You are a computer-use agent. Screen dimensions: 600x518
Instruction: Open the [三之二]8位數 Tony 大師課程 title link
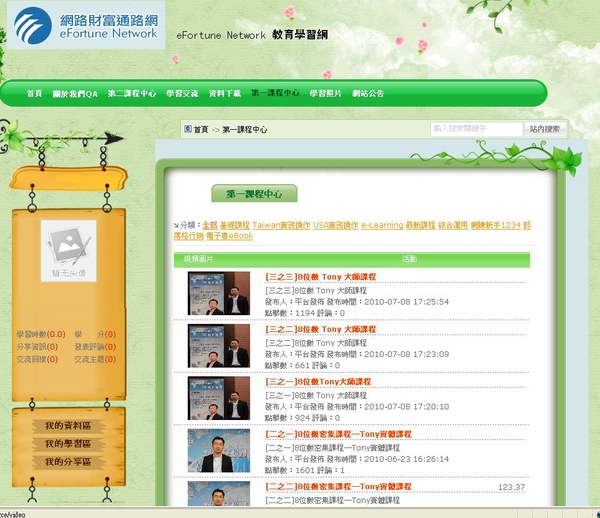(321, 329)
